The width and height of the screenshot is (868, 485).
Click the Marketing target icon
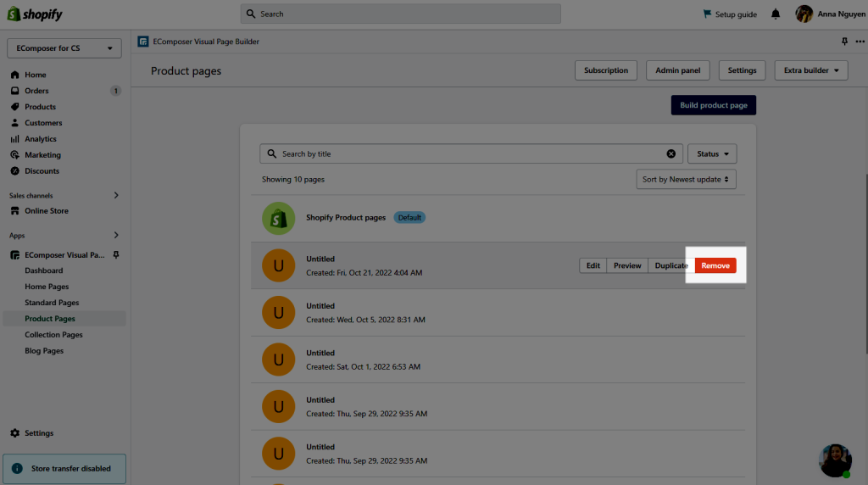15,155
